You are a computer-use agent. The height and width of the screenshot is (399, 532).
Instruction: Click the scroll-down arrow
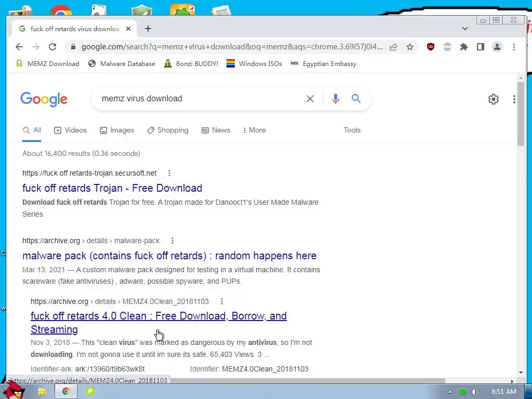coord(521,372)
